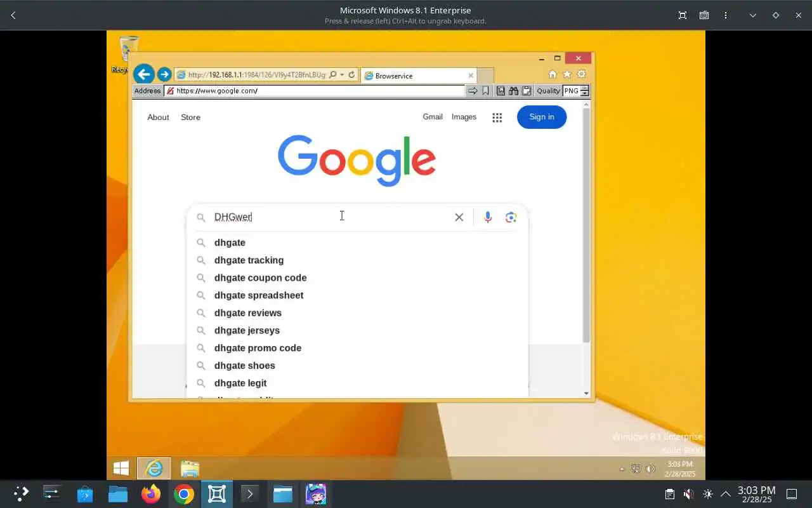812x508 pixels.
Task: Open host clock showing 3:03 PM
Action: [756, 494]
